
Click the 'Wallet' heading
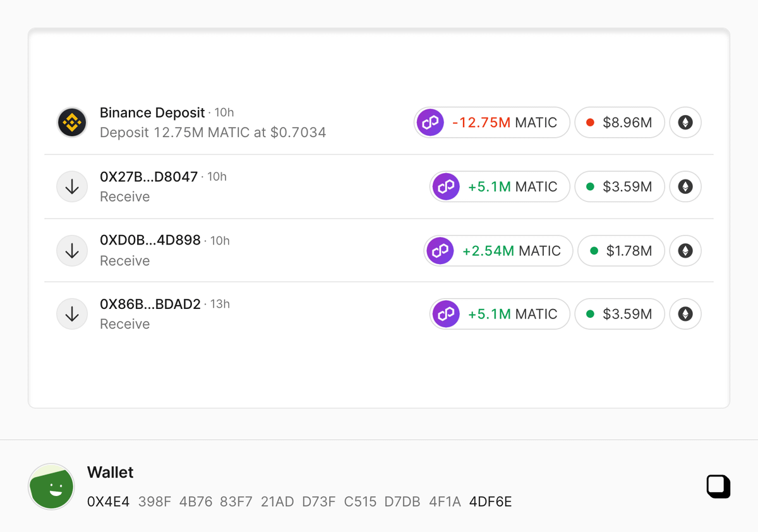[111, 472]
